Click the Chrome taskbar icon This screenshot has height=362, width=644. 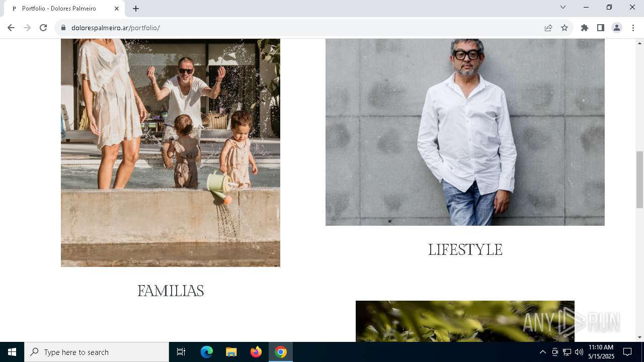[x=281, y=352]
